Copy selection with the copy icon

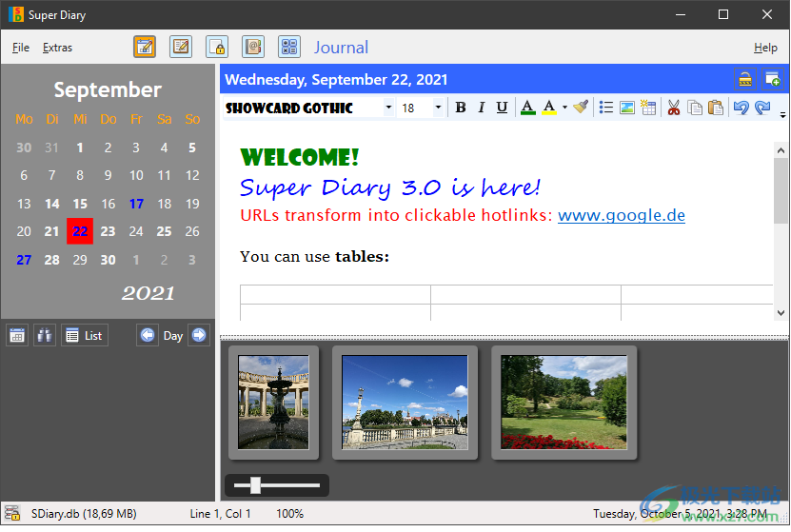[695, 108]
